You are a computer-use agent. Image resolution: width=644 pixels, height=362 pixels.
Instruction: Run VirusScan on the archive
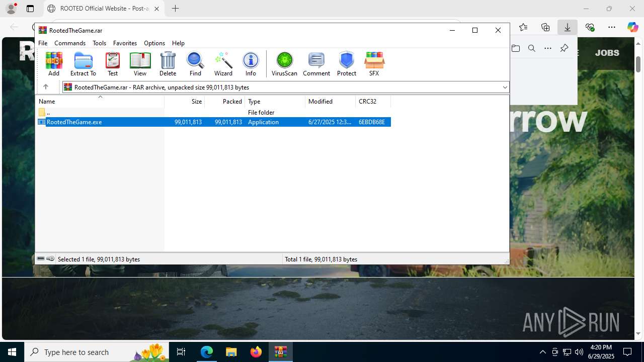284,64
